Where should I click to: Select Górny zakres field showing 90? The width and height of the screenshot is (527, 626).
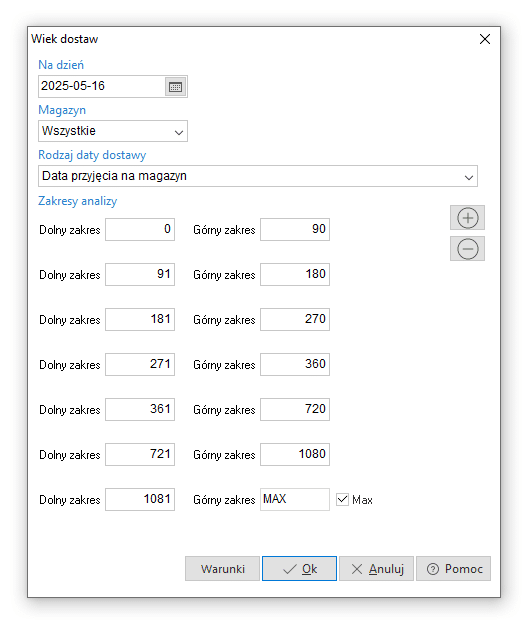[x=295, y=229]
